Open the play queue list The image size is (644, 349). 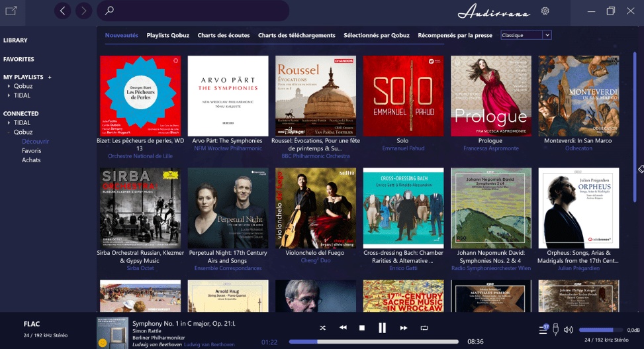543,329
